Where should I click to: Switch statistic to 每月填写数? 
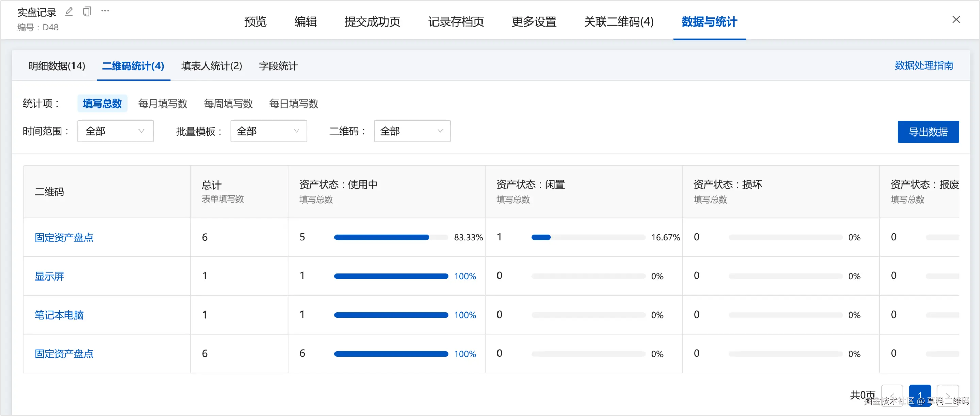(163, 103)
